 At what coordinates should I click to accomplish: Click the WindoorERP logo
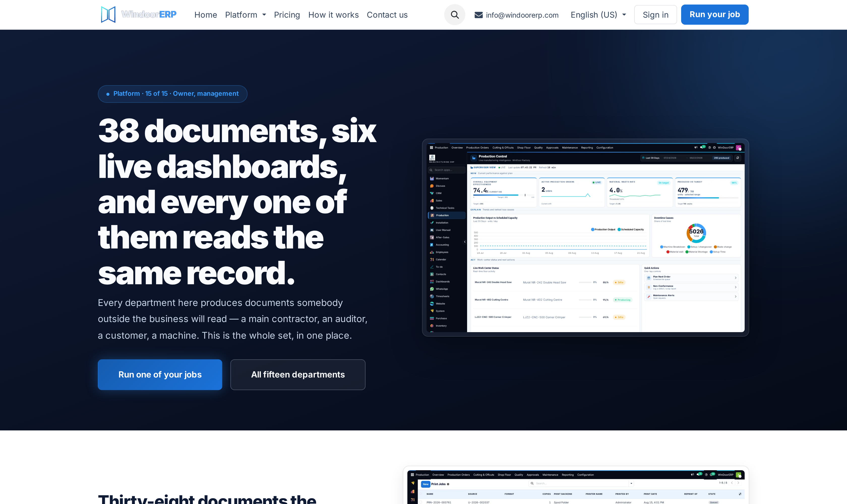click(139, 15)
